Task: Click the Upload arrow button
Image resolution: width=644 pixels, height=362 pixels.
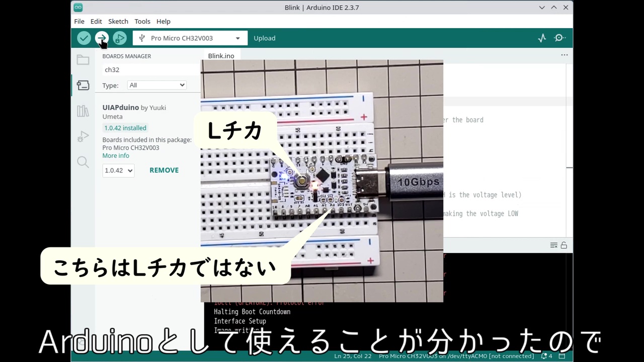Action: (x=102, y=38)
